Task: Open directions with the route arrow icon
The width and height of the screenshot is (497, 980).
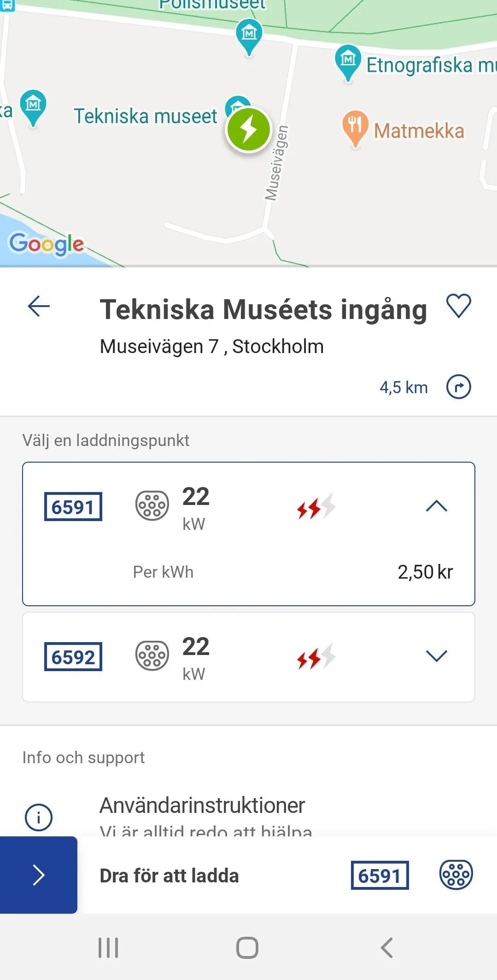Action: point(458,387)
